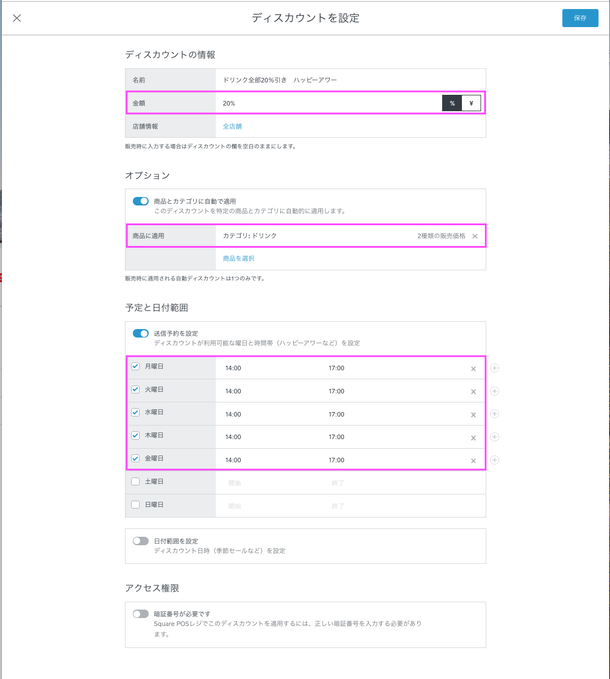Select the % percentage amount type

click(452, 103)
